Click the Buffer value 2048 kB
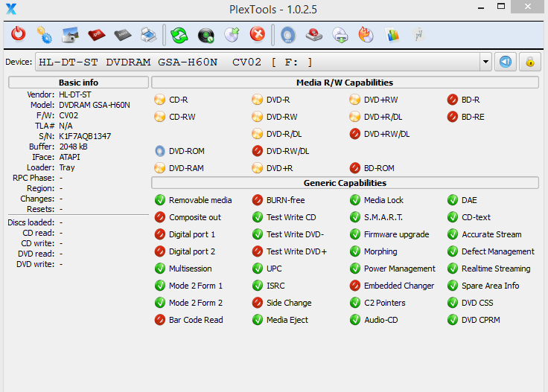Image resolution: width=548 pixels, height=392 pixels. click(x=74, y=147)
